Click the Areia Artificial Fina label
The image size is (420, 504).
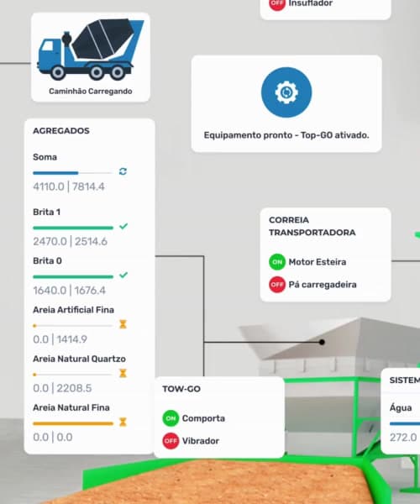[74, 310]
